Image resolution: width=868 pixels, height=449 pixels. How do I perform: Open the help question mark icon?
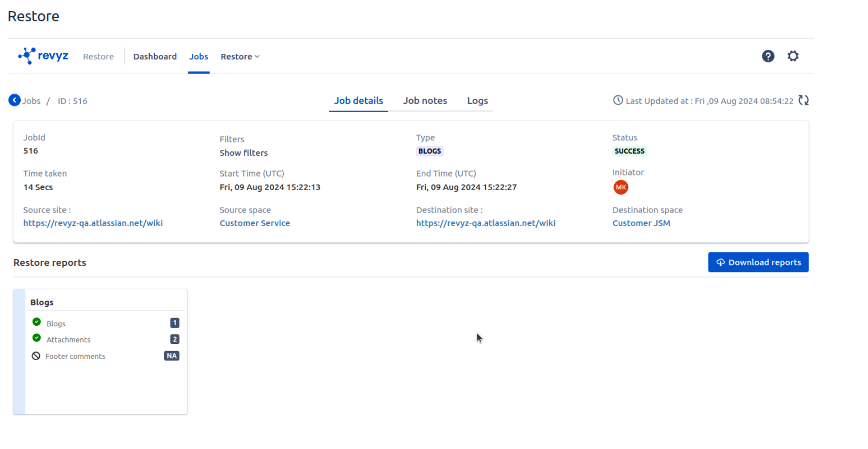(767, 56)
